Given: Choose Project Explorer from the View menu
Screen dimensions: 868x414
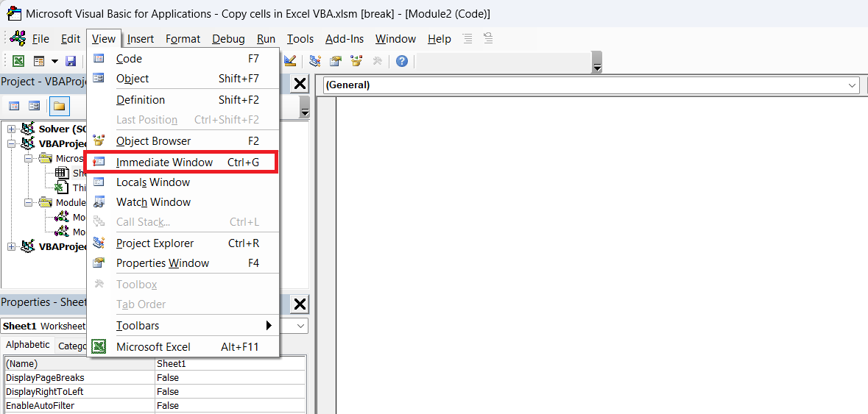Looking at the screenshot, I should coord(183,243).
